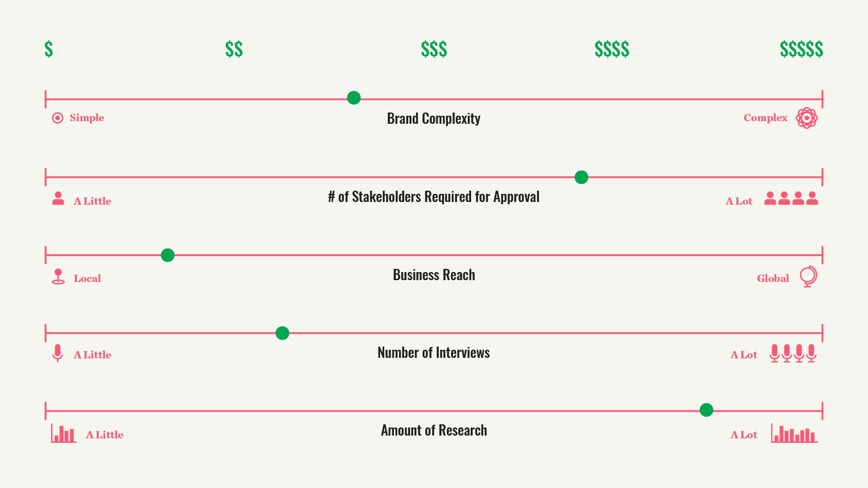This screenshot has height=488, width=868.
Task: Click the single person A Little icon
Action: (x=58, y=198)
